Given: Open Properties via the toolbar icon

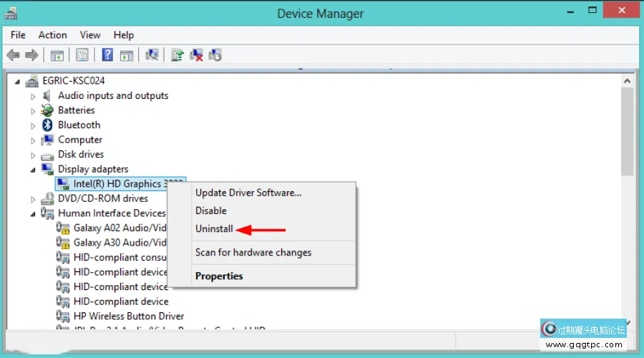Looking at the screenshot, I should click(x=82, y=55).
